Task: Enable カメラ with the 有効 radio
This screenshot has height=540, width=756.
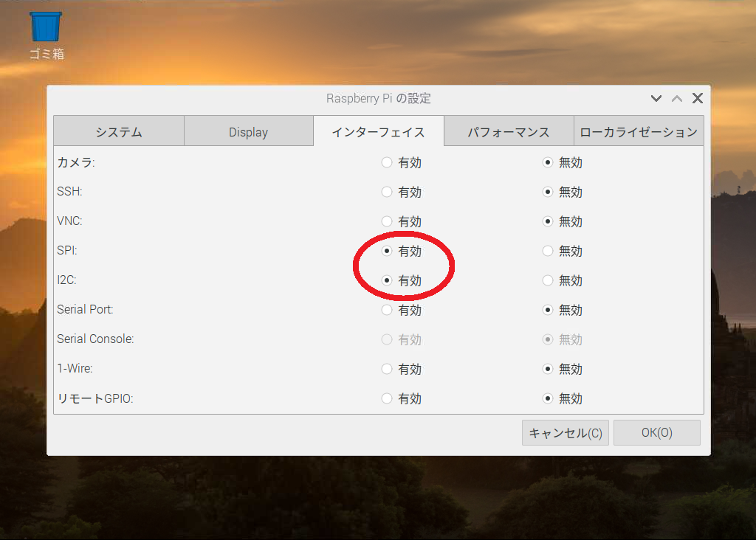Action: click(387, 163)
